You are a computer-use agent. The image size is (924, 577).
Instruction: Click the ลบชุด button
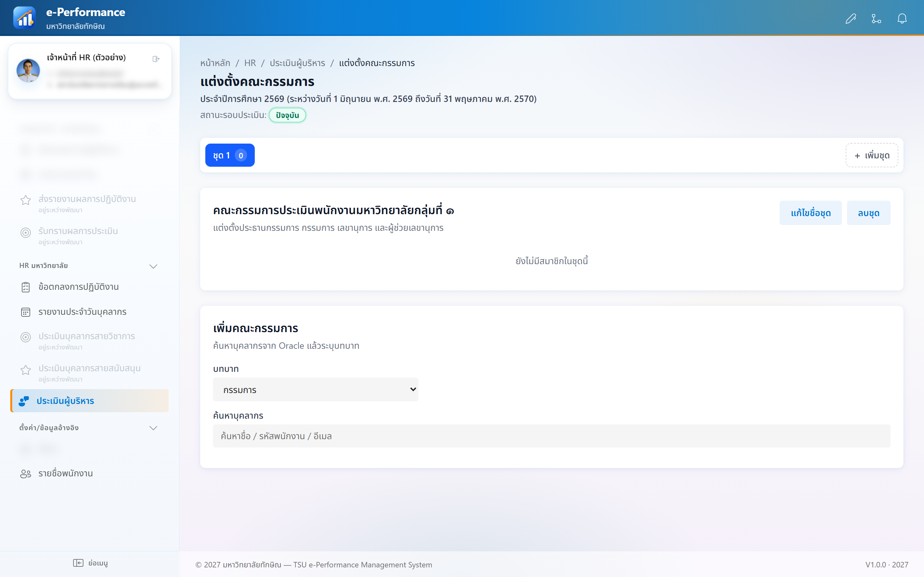click(x=868, y=213)
